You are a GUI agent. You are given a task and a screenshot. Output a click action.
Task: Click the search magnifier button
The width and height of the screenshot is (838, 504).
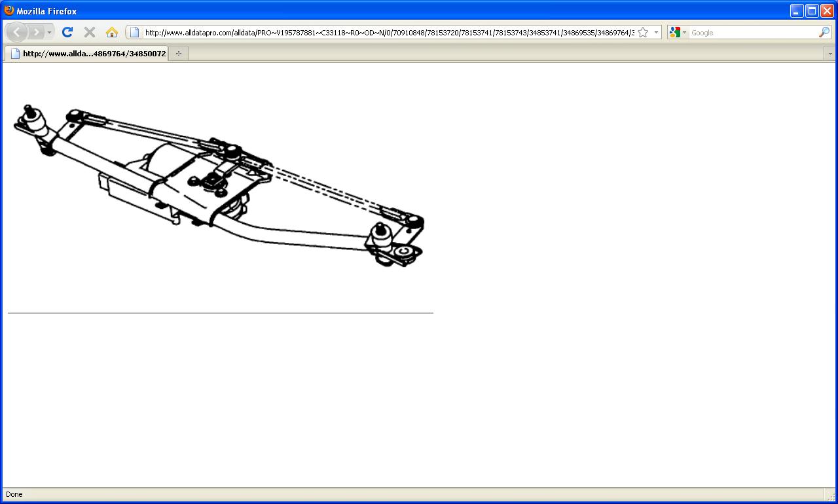click(x=824, y=32)
